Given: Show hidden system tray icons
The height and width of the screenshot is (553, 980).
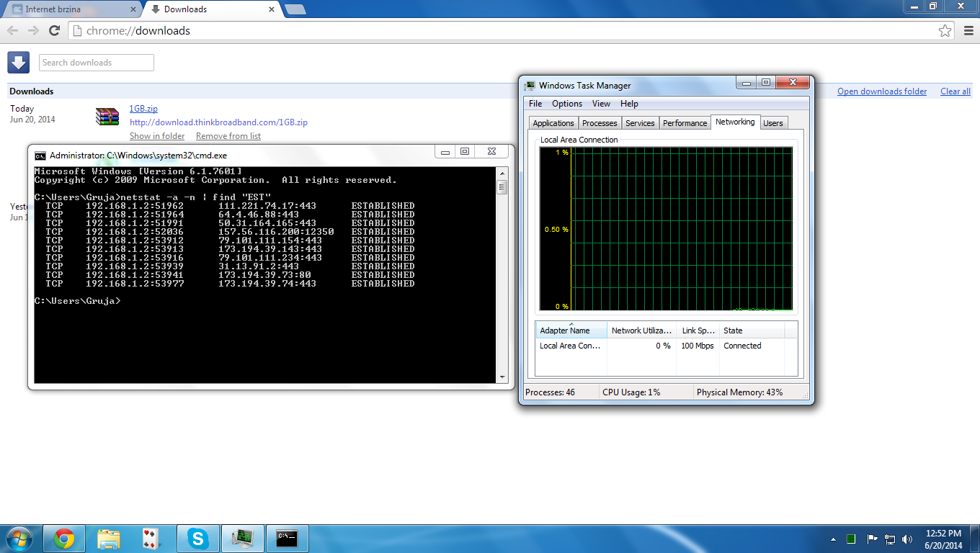Looking at the screenshot, I should (834, 539).
